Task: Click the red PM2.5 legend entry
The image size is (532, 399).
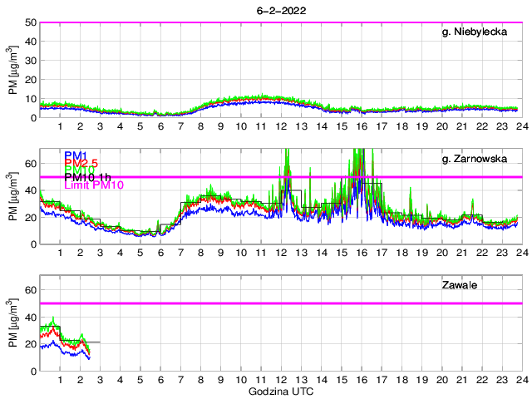Action: pyautogui.click(x=83, y=165)
